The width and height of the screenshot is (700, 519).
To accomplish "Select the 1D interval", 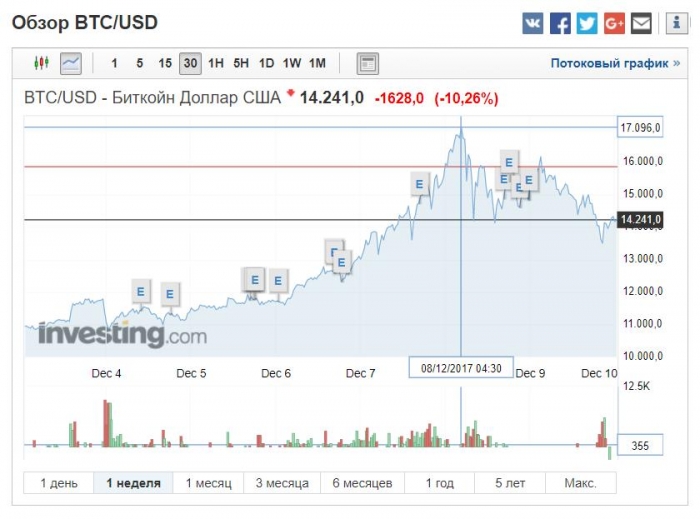I will point(267,63).
